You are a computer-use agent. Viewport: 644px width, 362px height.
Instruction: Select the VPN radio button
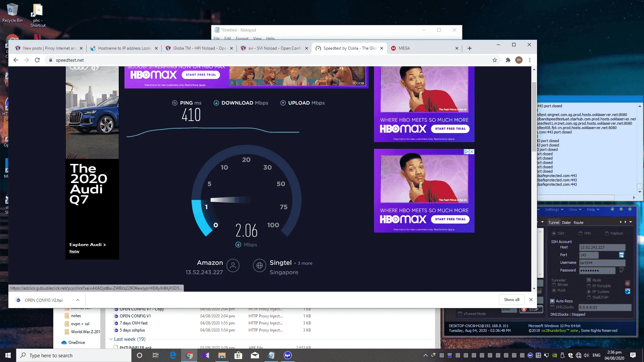point(580,234)
